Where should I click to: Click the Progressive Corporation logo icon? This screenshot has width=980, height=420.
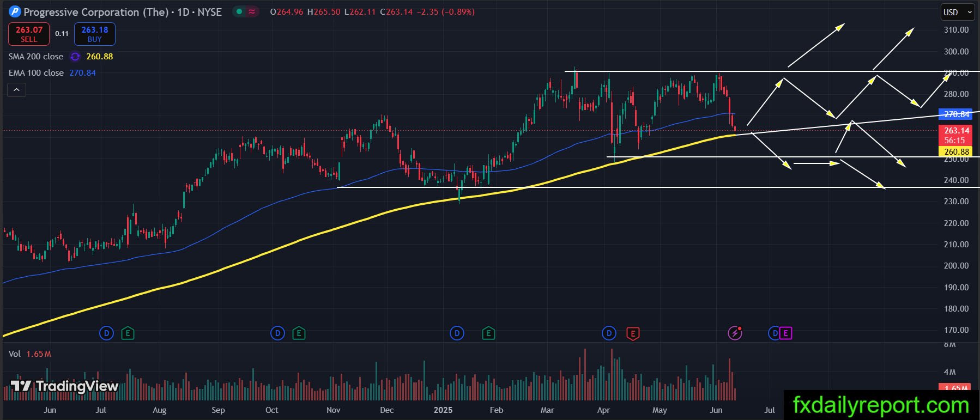coord(15,11)
